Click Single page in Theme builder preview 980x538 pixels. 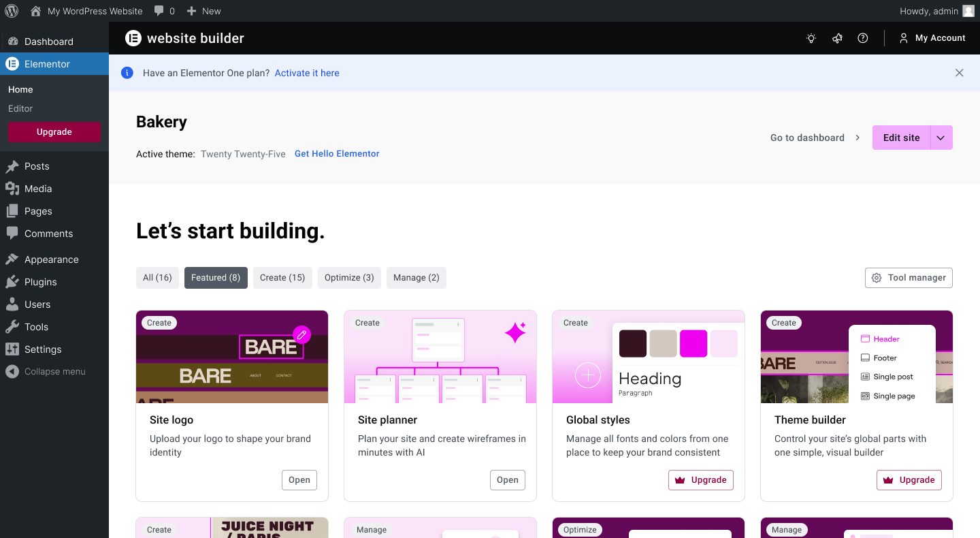887,396
